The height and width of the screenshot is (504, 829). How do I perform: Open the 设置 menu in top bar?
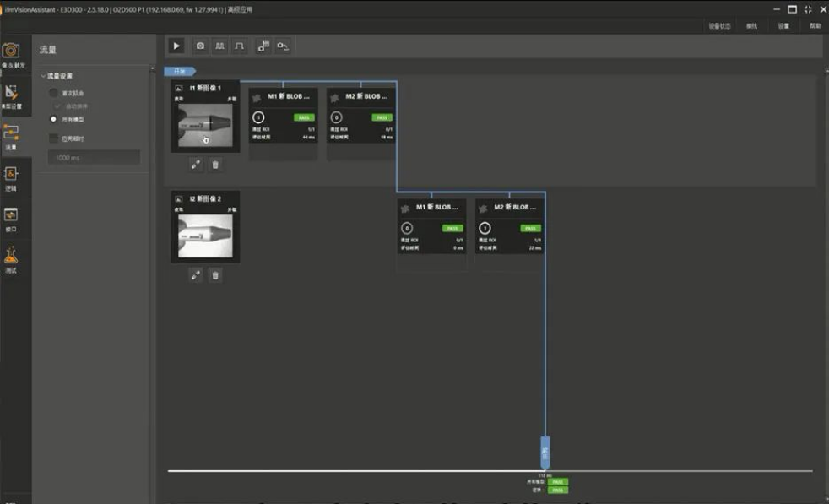coord(783,26)
